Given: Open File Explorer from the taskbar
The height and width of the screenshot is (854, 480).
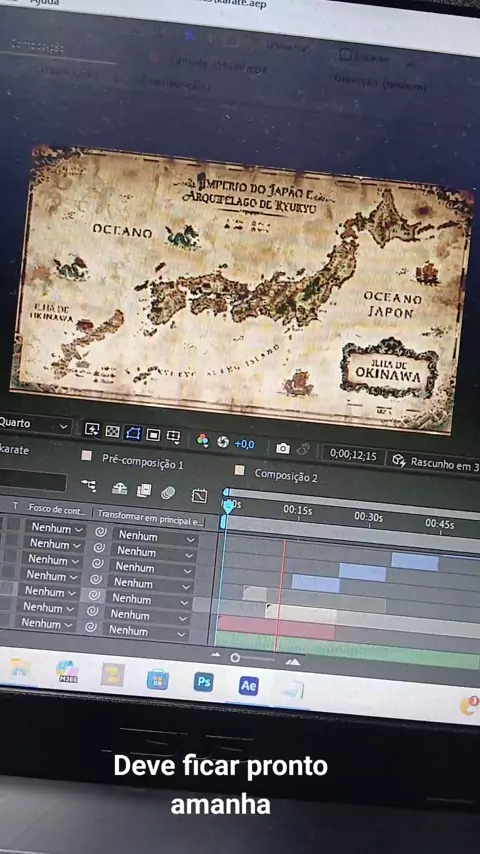Looking at the screenshot, I should click(x=21, y=667).
